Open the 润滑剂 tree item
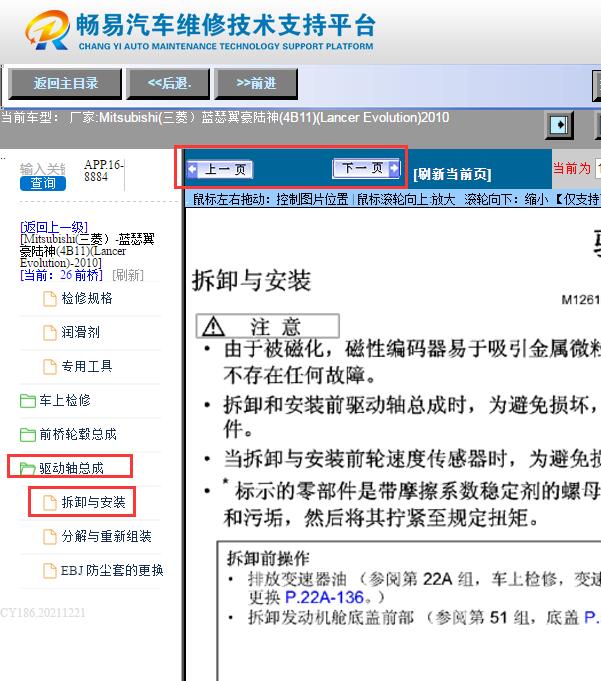This screenshot has height=681, width=601. tap(80, 332)
